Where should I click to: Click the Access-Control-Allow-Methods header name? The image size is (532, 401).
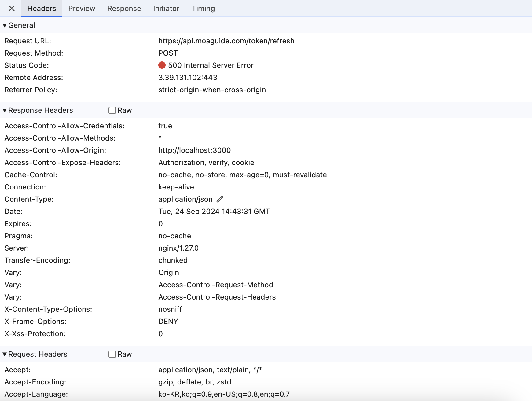tap(60, 138)
